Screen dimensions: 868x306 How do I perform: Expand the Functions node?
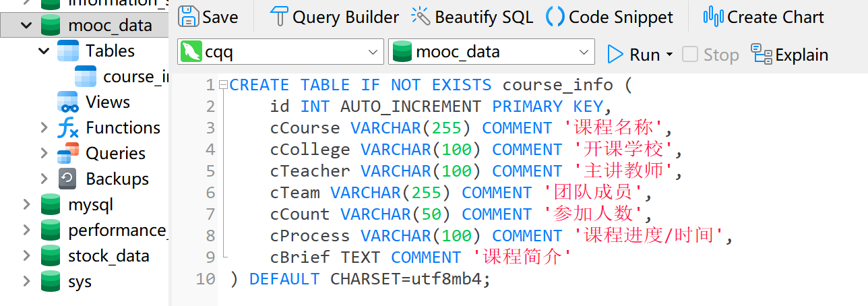coord(44,128)
